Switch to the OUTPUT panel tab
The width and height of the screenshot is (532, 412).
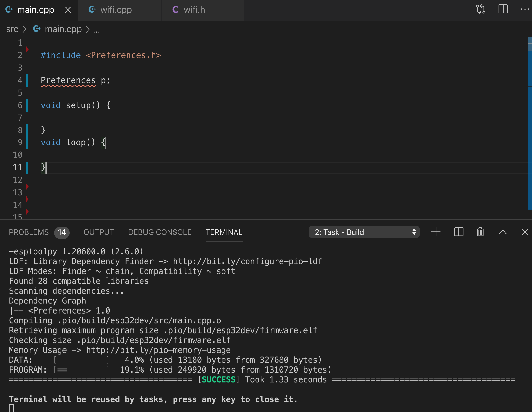click(x=99, y=232)
